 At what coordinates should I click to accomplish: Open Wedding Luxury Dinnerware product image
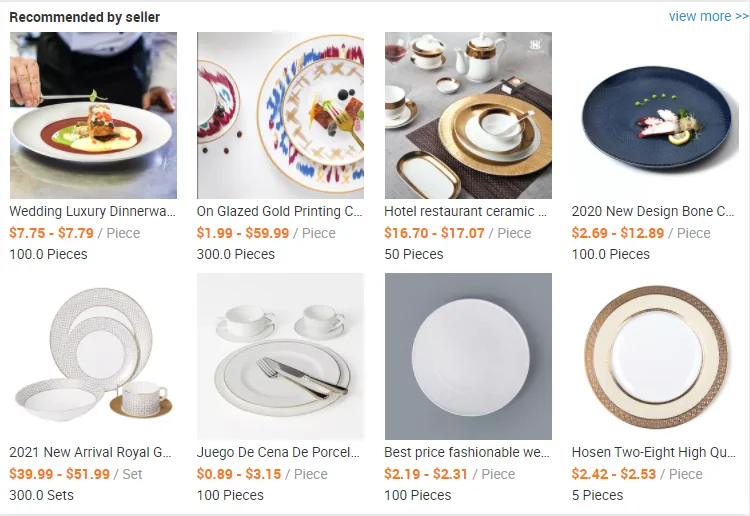pos(93,115)
